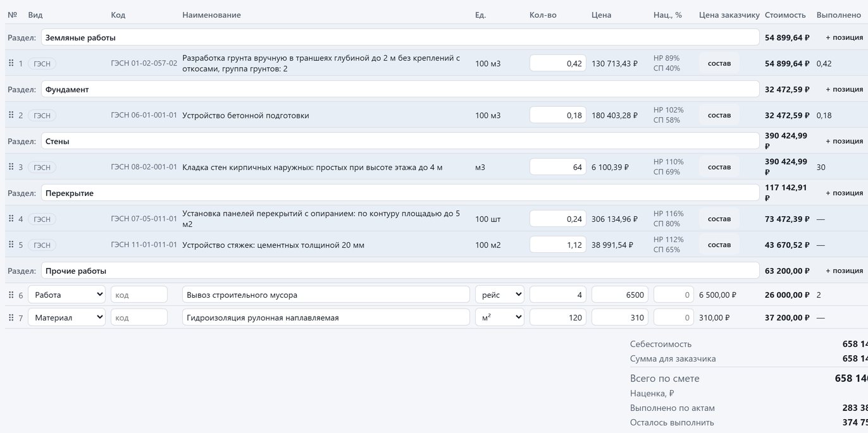This screenshot has width=868, height=433.
Task: Click the row 5 drag handle icon
Action: click(x=11, y=245)
